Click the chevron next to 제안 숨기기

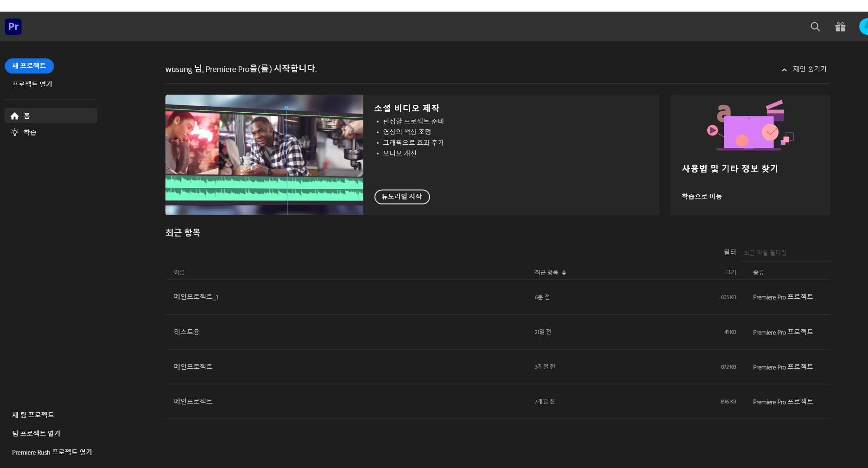tap(784, 70)
